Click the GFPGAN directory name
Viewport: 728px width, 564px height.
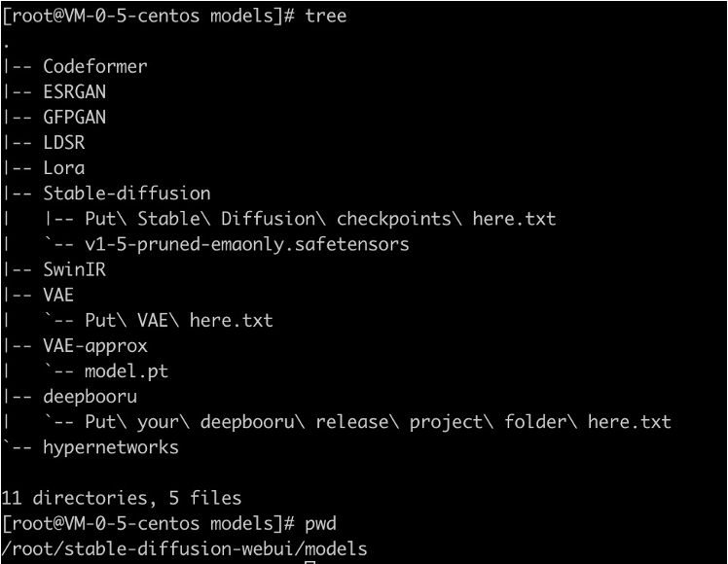pyautogui.click(x=75, y=118)
